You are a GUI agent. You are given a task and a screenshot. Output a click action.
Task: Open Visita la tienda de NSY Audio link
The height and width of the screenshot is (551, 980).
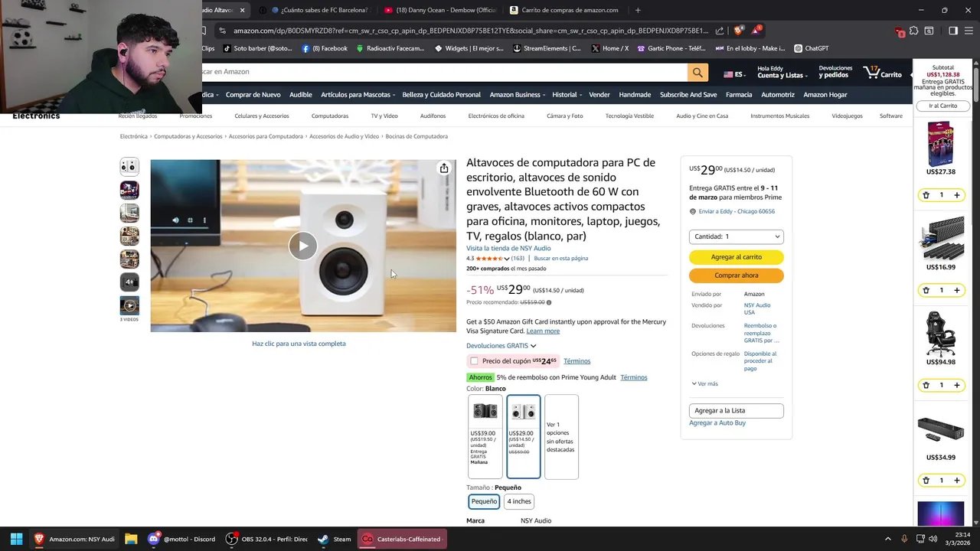(x=508, y=249)
